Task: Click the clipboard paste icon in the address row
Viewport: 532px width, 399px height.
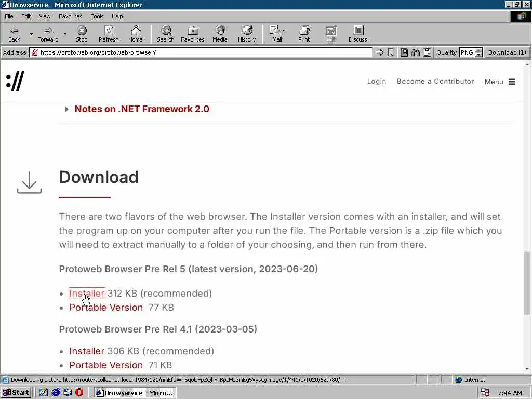Action: click(x=427, y=52)
